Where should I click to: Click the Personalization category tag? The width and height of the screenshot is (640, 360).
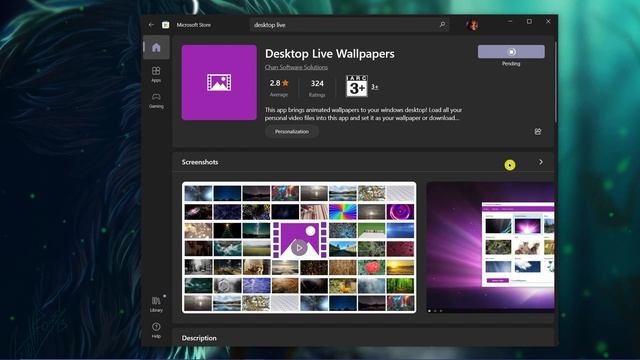[292, 131]
